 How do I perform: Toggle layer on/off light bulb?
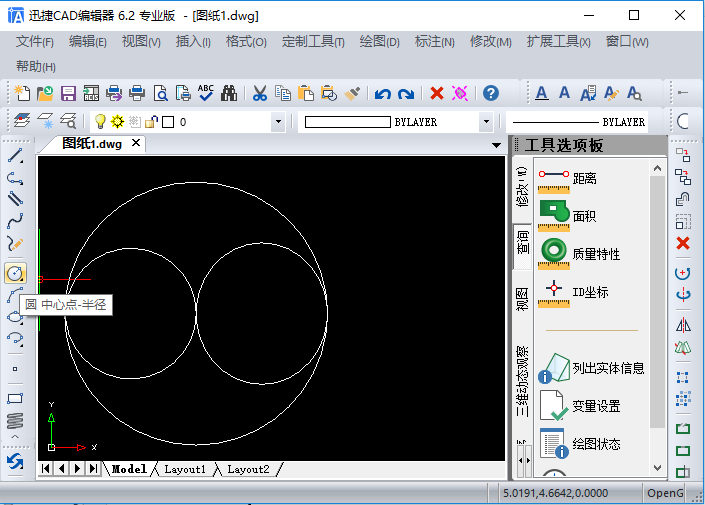pyautogui.click(x=100, y=122)
